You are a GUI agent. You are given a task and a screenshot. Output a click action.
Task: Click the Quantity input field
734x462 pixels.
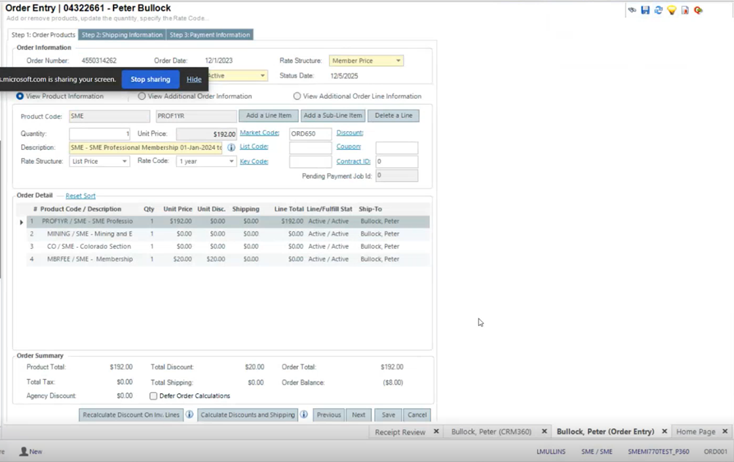coord(100,134)
